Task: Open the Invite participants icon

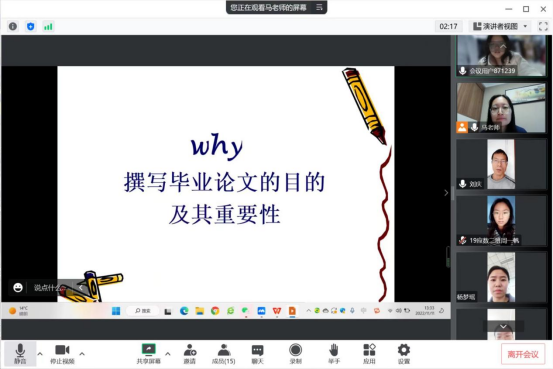Action: pos(190,354)
